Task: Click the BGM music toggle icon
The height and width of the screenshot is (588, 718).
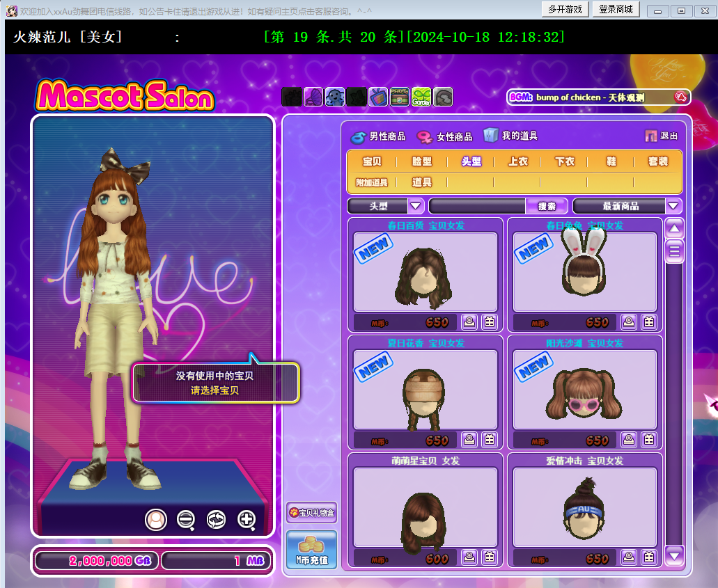Action: click(x=680, y=97)
